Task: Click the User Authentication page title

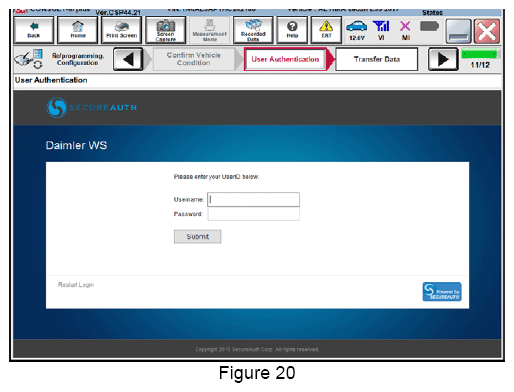Action: [x=51, y=80]
